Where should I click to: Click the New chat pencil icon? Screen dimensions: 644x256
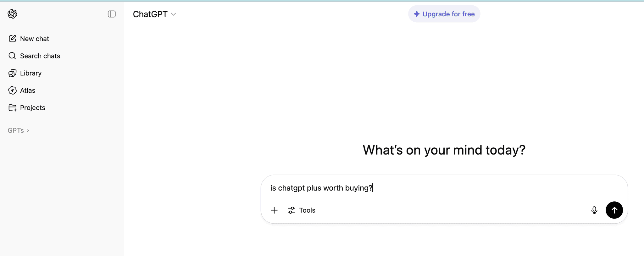click(x=12, y=39)
